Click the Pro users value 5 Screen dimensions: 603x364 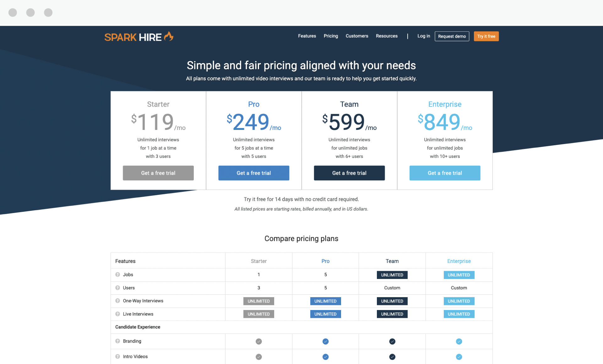325,288
